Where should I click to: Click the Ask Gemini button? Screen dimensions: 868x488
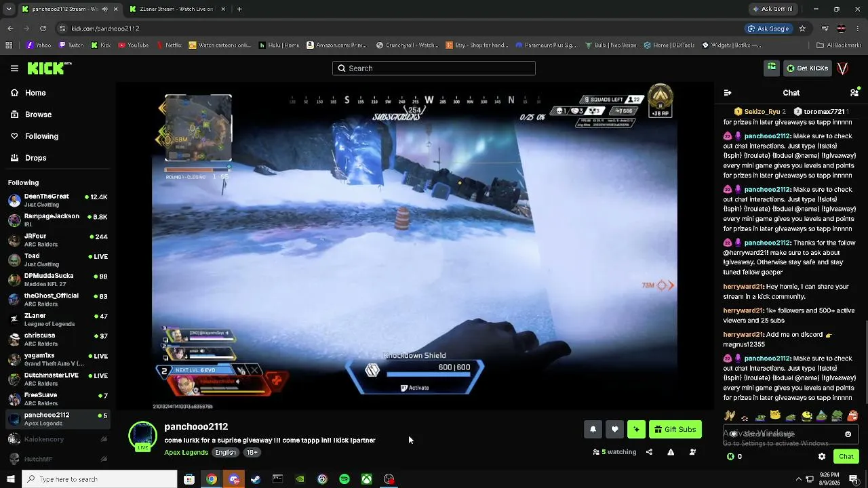(x=772, y=9)
